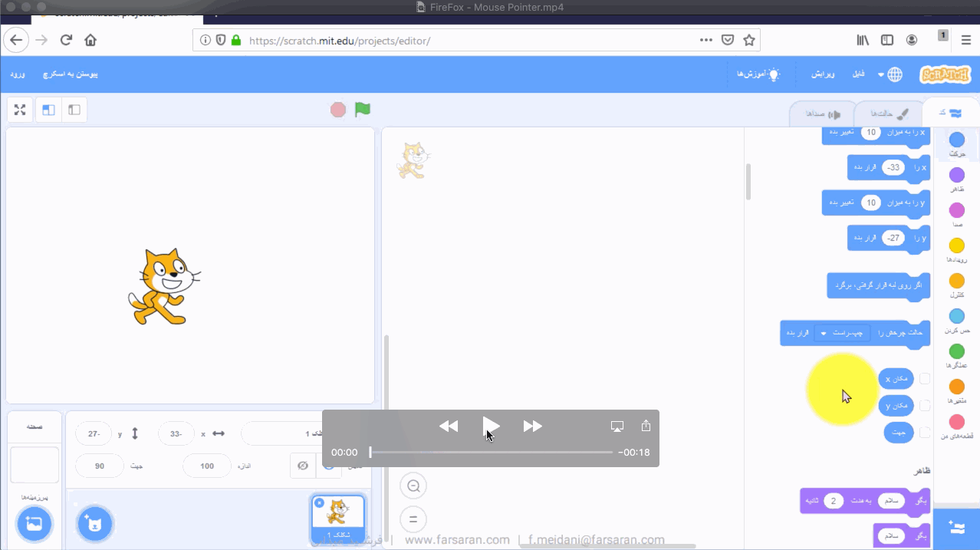Screen dimensions: 980x550
Task: Click the Scratch logo
Action: tap(945, 74)
